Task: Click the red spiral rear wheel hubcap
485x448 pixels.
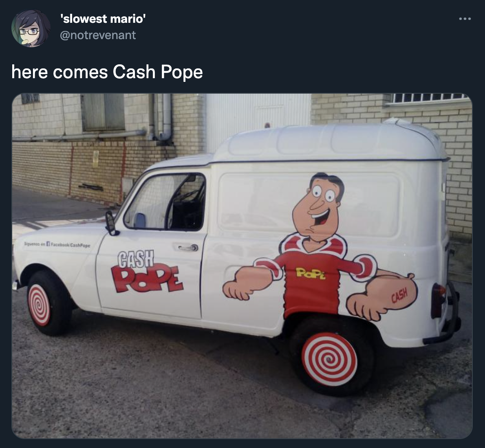Action: coord(329,359)
